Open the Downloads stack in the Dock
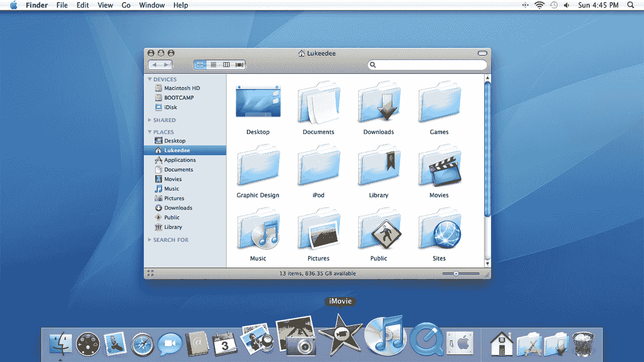The image size is (644, 362). pyautogui.click(x=557, y=344)
